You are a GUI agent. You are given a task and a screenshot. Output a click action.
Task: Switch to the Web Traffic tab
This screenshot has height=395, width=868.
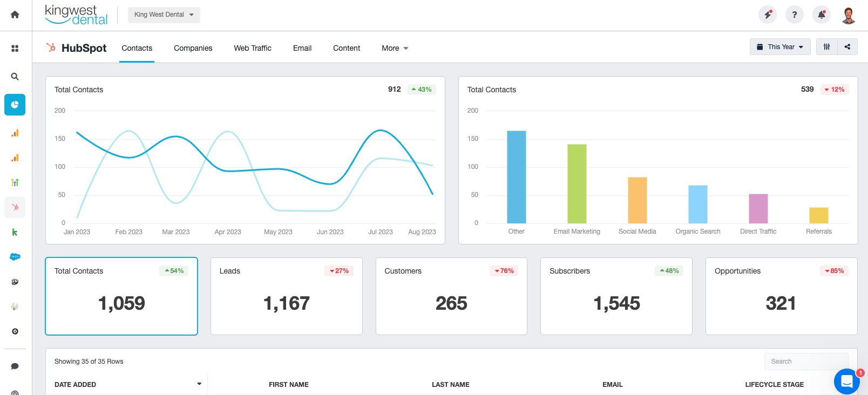(253, 48)
